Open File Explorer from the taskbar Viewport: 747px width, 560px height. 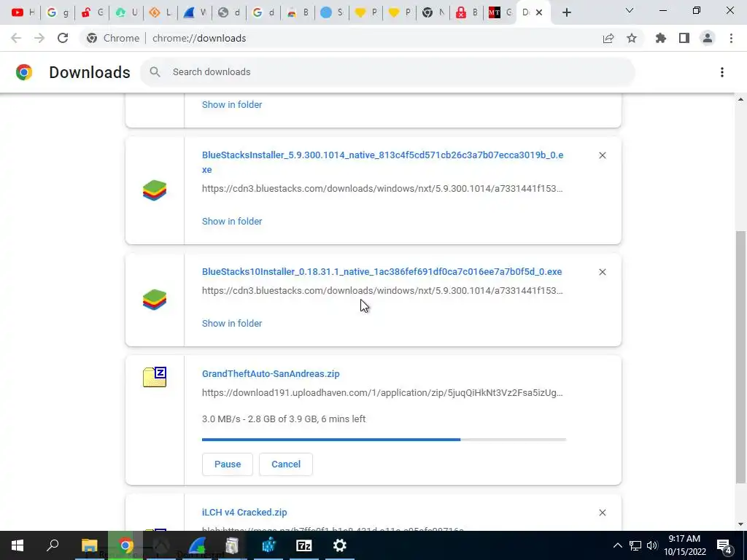coord(89,545)
